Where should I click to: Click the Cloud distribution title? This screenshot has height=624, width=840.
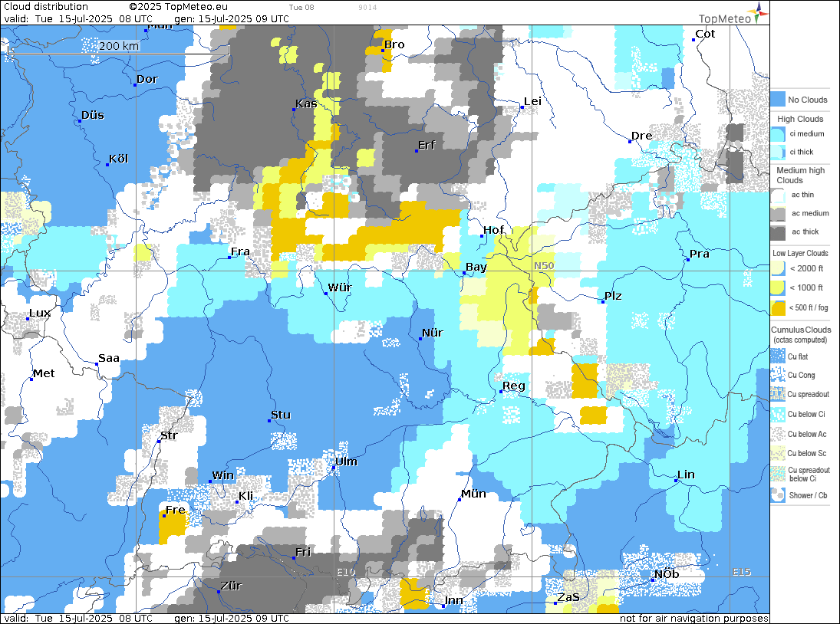(46, 7)
